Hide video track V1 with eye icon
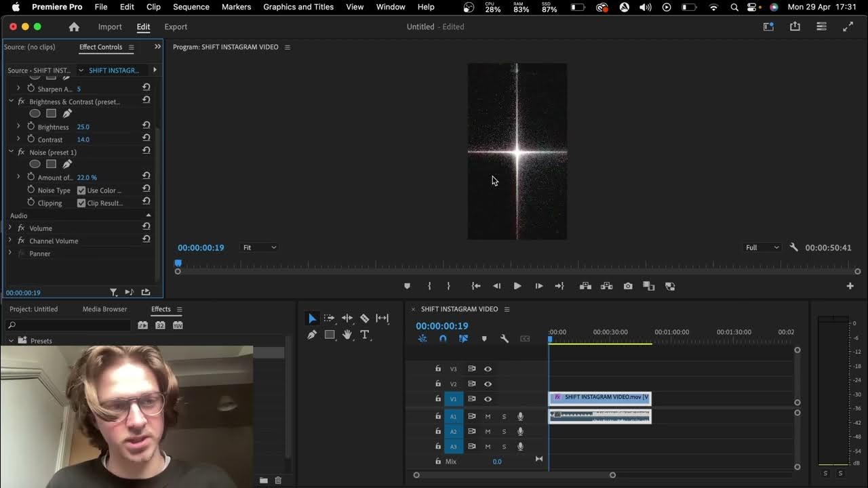 488,399
